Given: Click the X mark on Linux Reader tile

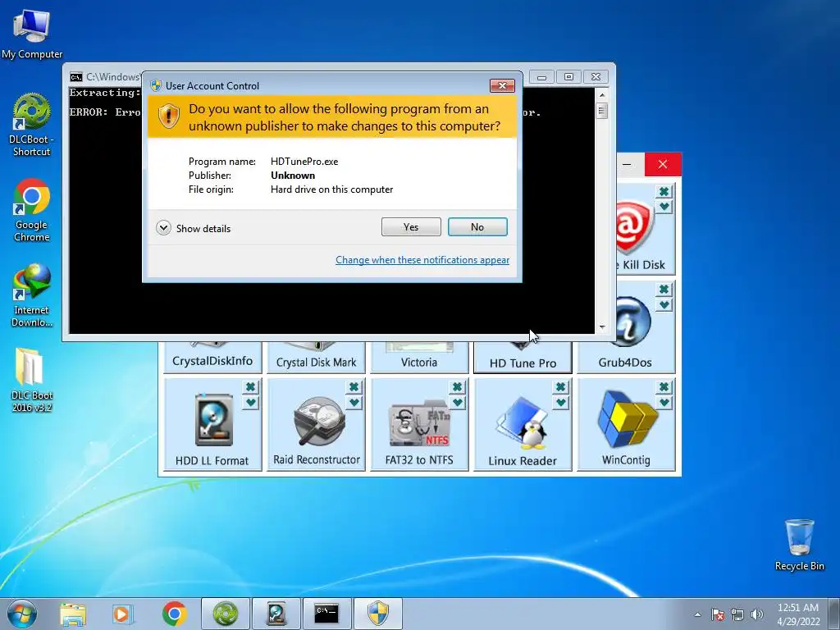Looking at the screenshot, I should (x=560, y=387).
